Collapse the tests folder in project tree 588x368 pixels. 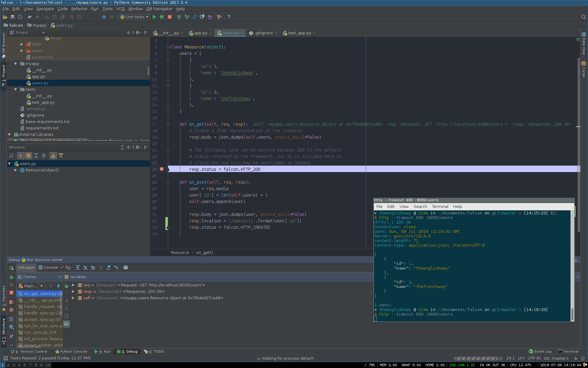tap(16, 90)
